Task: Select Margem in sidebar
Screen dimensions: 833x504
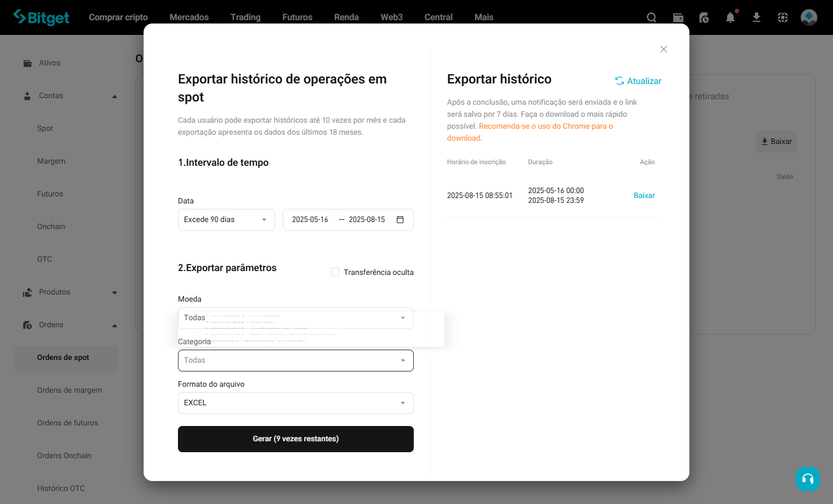Action: pos(51,161)
